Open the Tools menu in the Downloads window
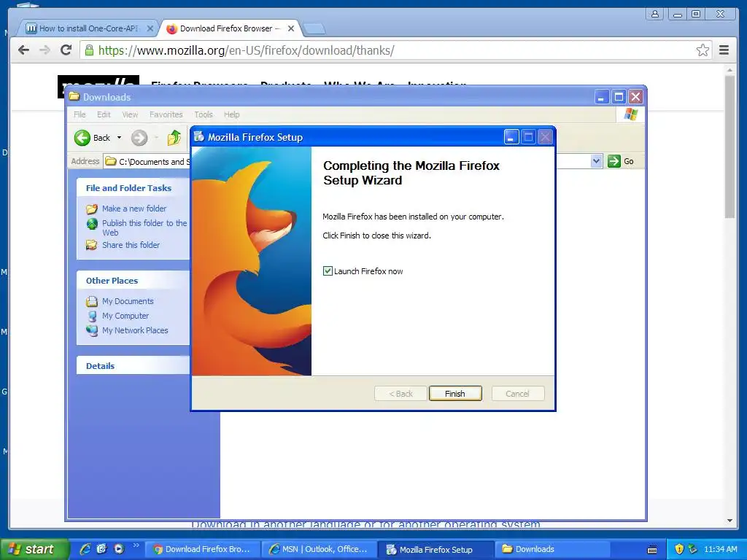The image size is (747, 560). click(204, 114)
